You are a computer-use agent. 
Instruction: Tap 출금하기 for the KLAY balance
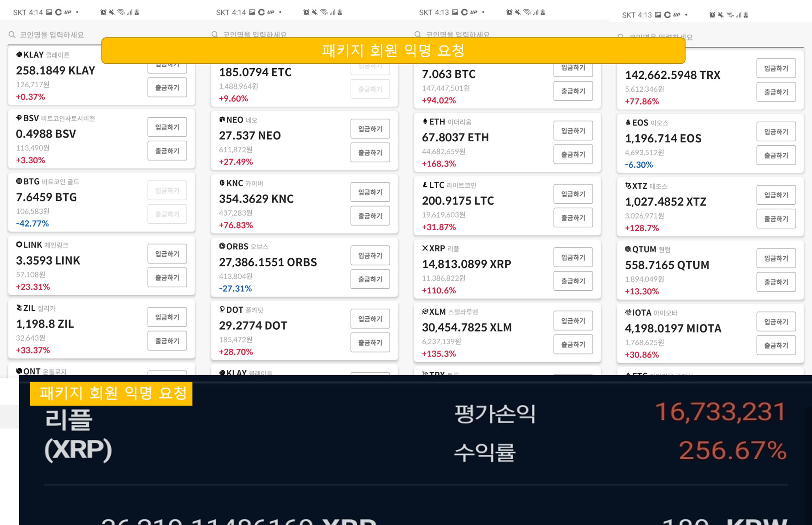pos(167,87)
